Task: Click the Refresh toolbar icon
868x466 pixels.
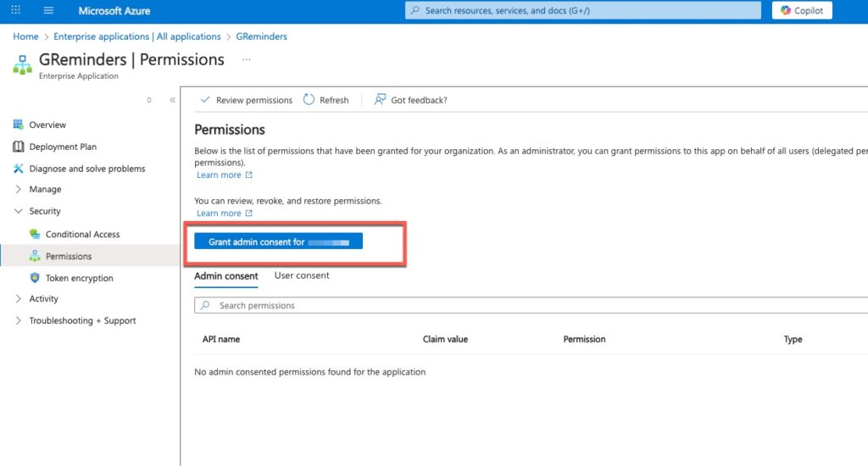Action: point(309,100)
